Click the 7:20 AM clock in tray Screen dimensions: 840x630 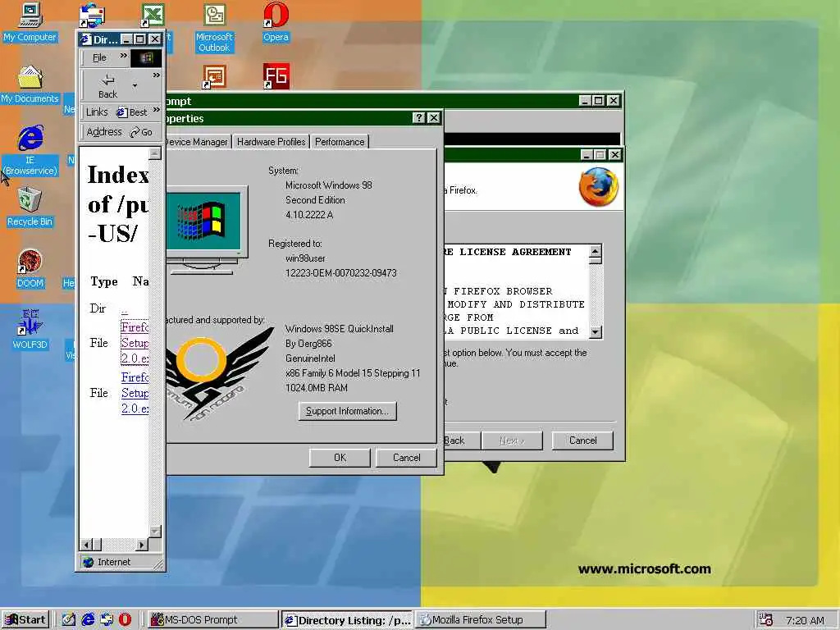805,620
